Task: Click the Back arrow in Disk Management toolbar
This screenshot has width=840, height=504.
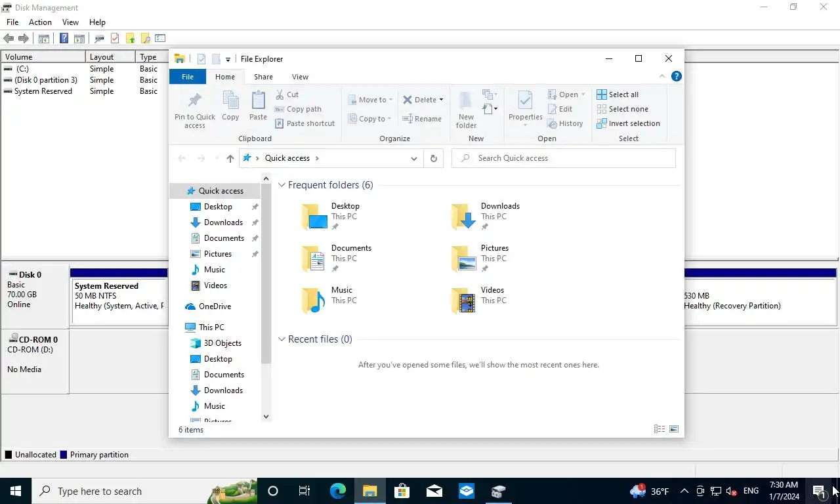Action: click(9, 39)
